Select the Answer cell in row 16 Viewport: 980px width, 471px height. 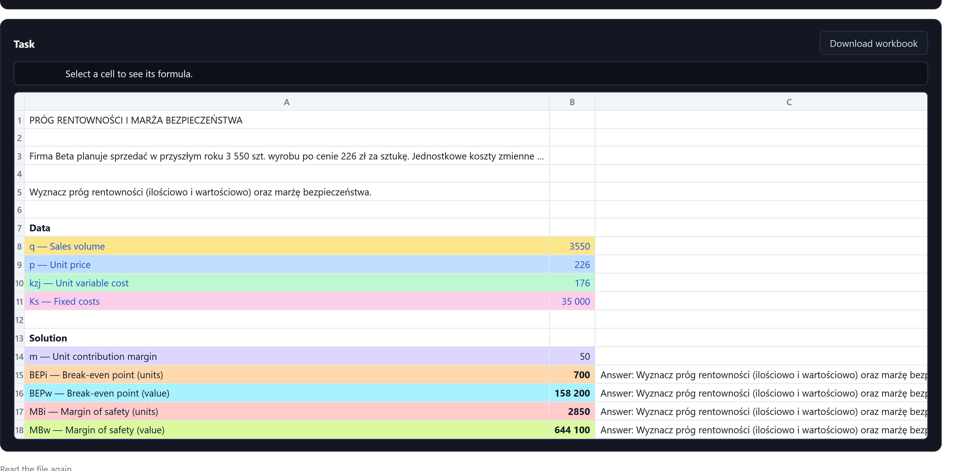(761, 393)
